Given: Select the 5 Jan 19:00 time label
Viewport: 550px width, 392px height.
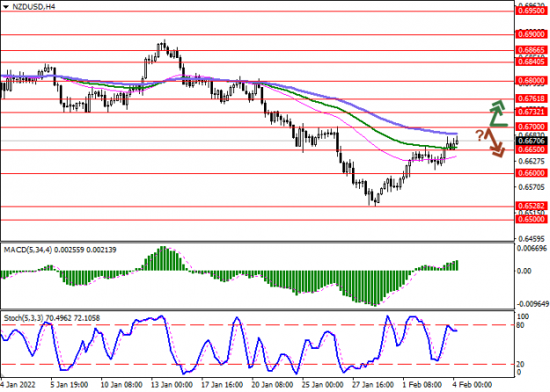Looking at the screenshot, I should [x=70, y=385].
